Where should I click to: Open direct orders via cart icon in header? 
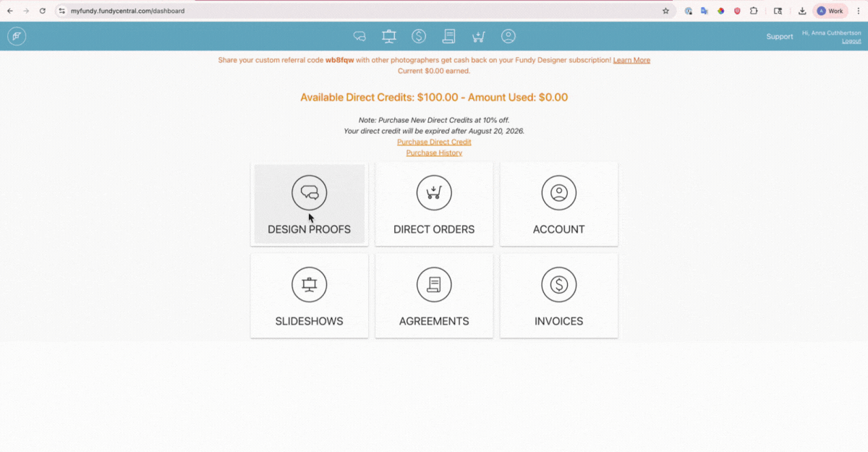pyautogui.click(x=478, y=36)
